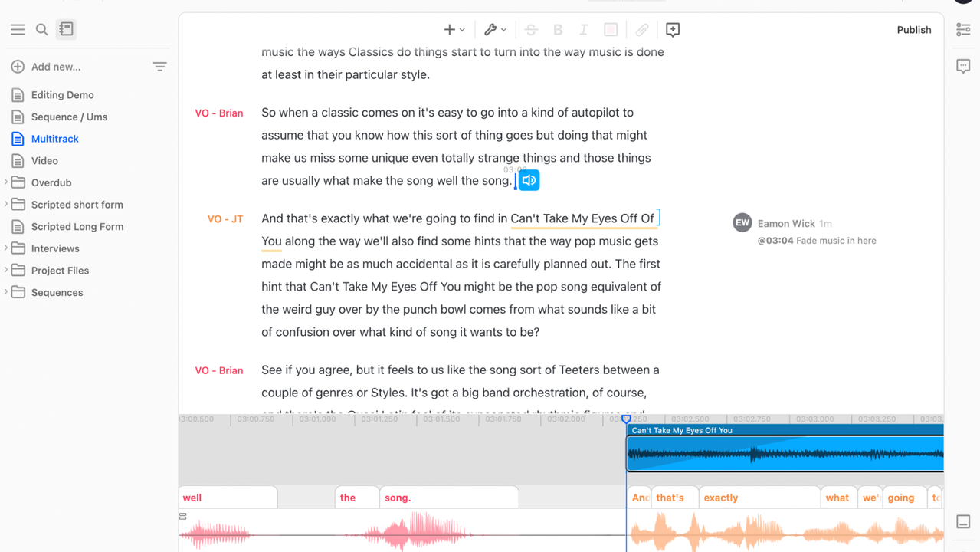Click the blue speaker icon in the script

529,180
